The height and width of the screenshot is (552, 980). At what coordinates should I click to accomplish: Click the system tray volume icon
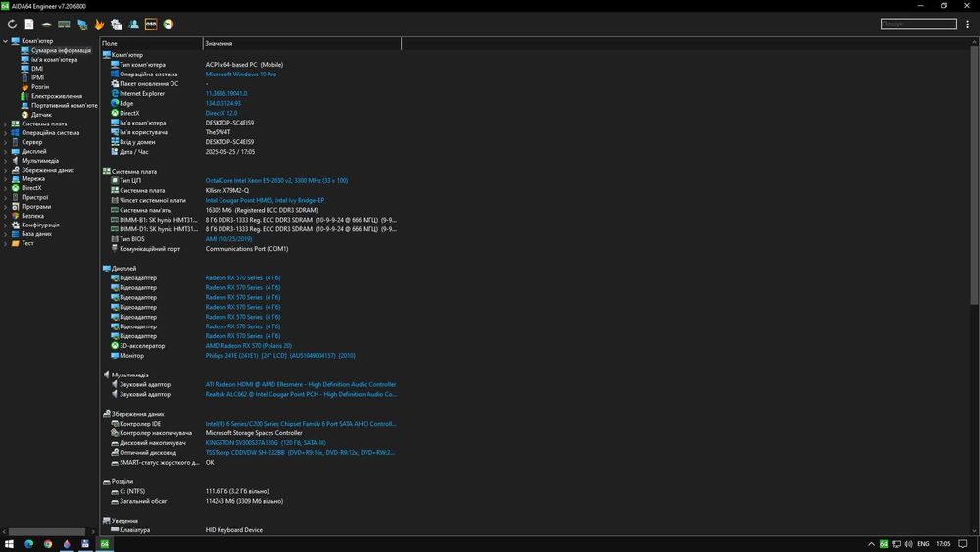908,544
